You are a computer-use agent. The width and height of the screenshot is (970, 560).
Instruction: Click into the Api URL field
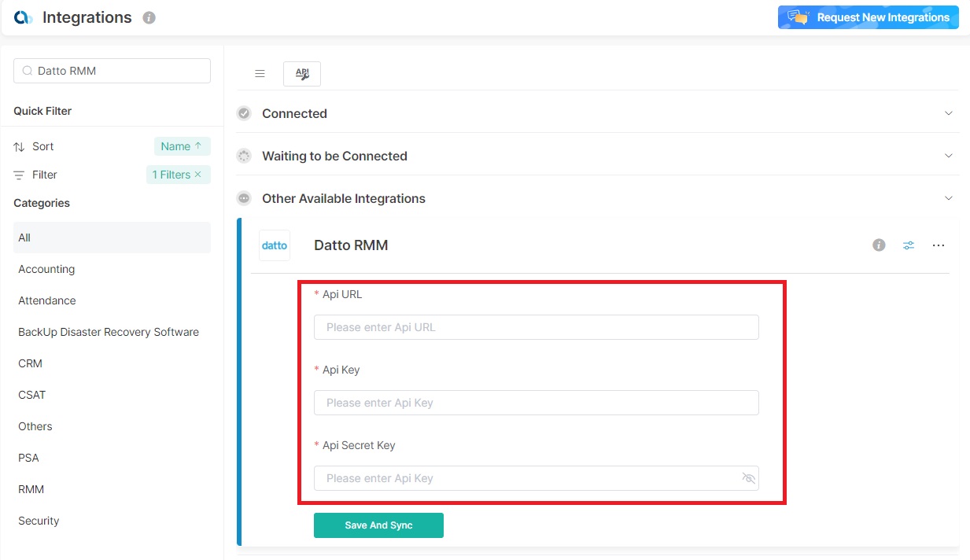click(536, 327)
